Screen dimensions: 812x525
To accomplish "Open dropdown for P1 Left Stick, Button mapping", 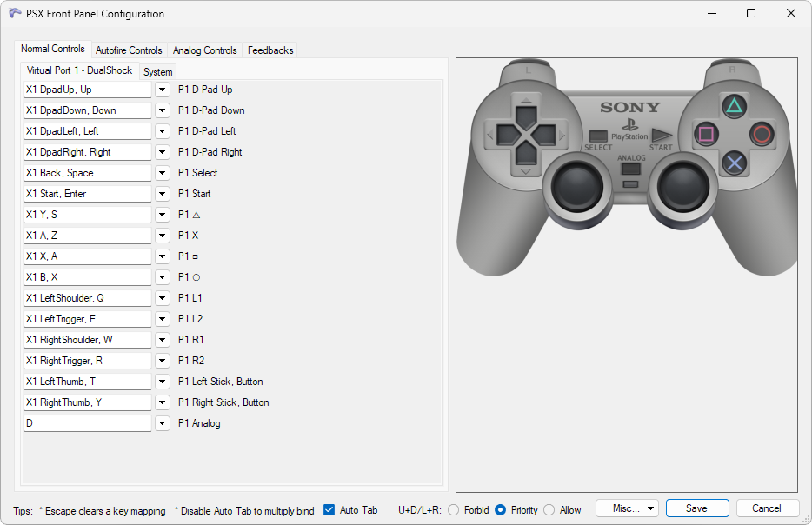I will (x=162, y=382).
